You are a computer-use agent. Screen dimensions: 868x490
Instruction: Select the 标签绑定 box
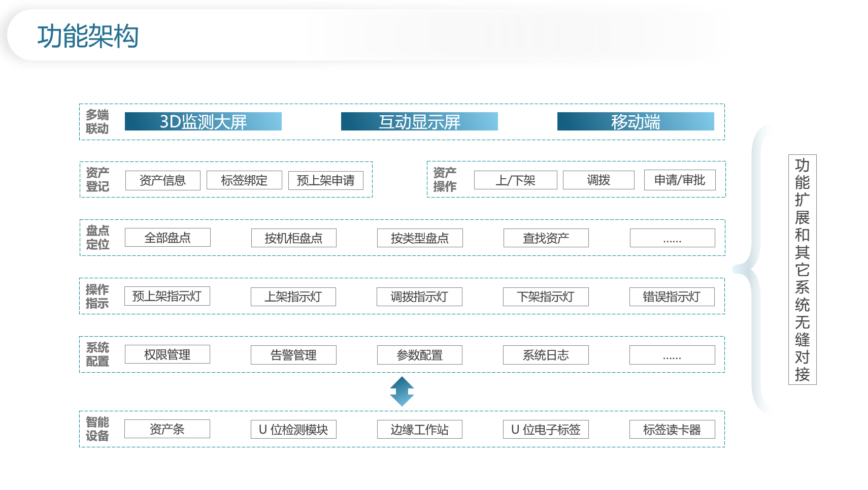pos(244,180)
